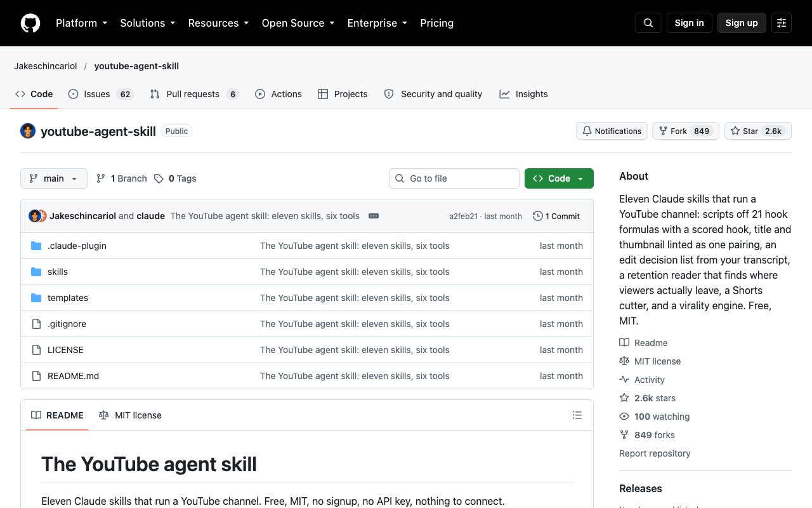Screen dimensions: 812x508
Task: Click the Notifications bell button
Action: pos(612,131)
